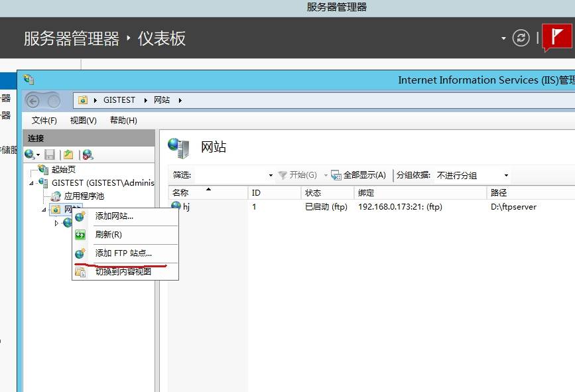Sort by the ID column header
This screenshot has height=392, width=575.
(275, 192)
